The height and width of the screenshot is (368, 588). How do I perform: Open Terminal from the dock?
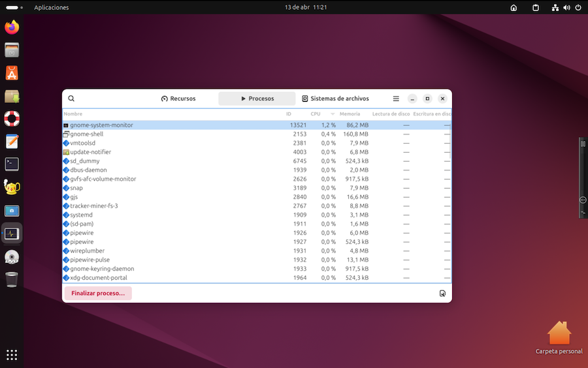[x=12, y=164]
